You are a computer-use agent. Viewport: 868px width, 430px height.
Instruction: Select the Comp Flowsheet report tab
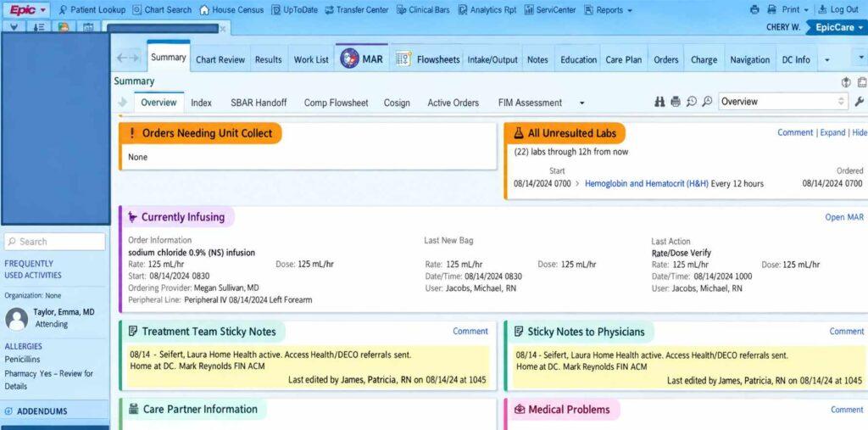tap(336, 103)
